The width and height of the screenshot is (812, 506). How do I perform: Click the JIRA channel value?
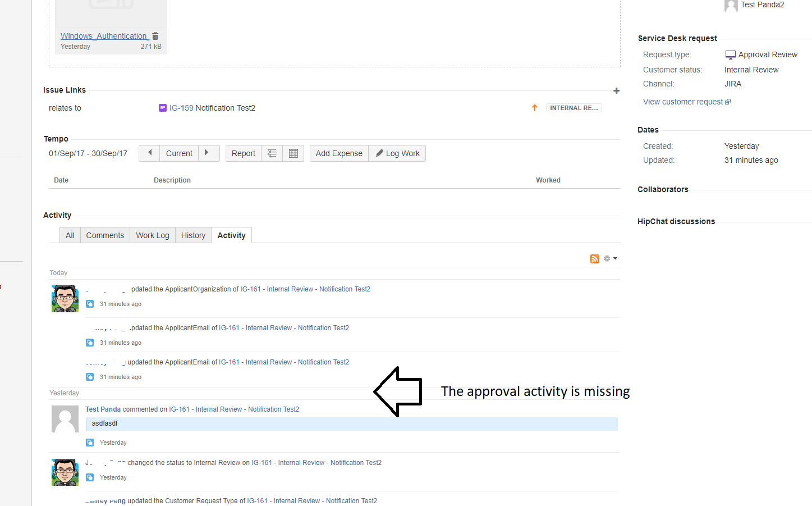733,84
